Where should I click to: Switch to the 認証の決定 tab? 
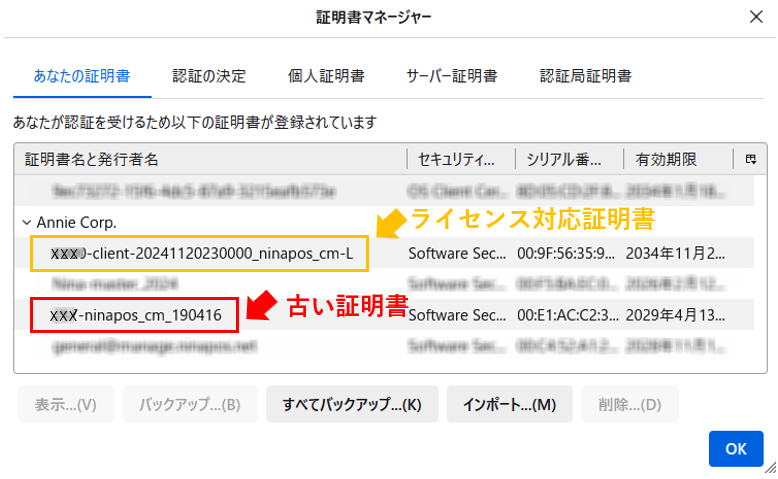point(208,76)
